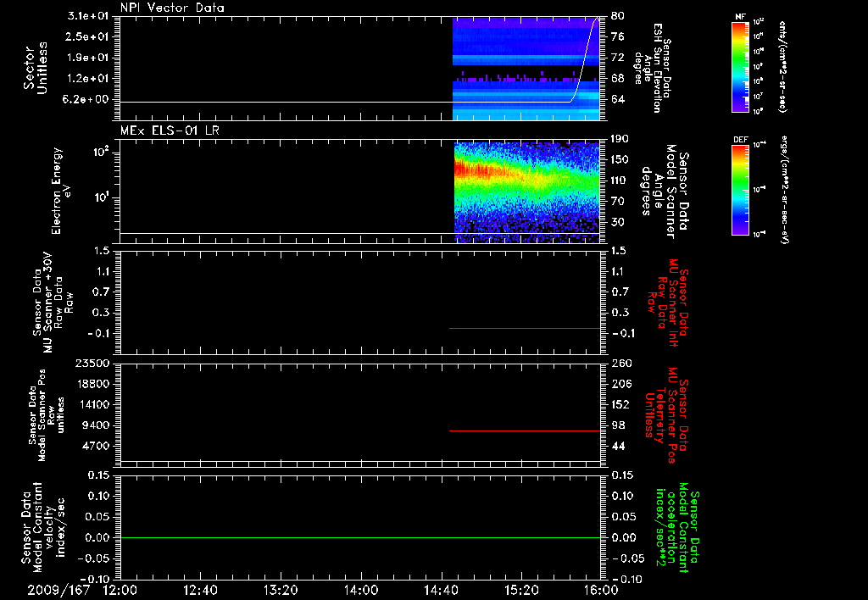Click the 72 degree sun elevation tick
Image resolution: width=868 pixels, height=600 pixels.
pyautogui.click(x=618, y=58)
